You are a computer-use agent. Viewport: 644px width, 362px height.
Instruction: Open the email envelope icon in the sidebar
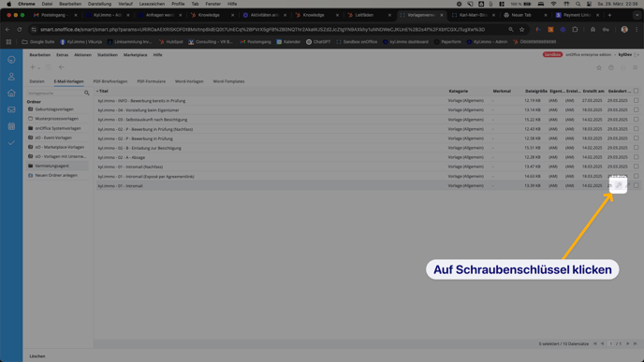coord(11,109)
